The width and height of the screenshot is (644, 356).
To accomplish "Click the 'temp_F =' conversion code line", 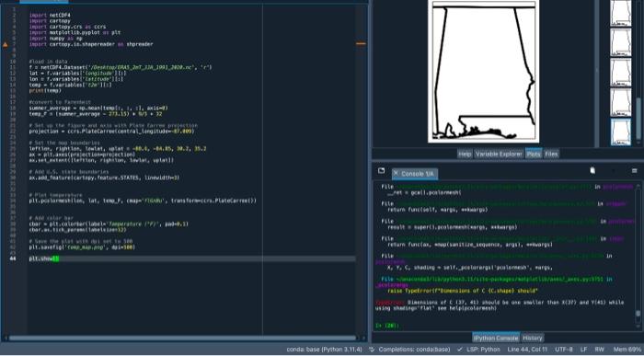I will [96, 114].
